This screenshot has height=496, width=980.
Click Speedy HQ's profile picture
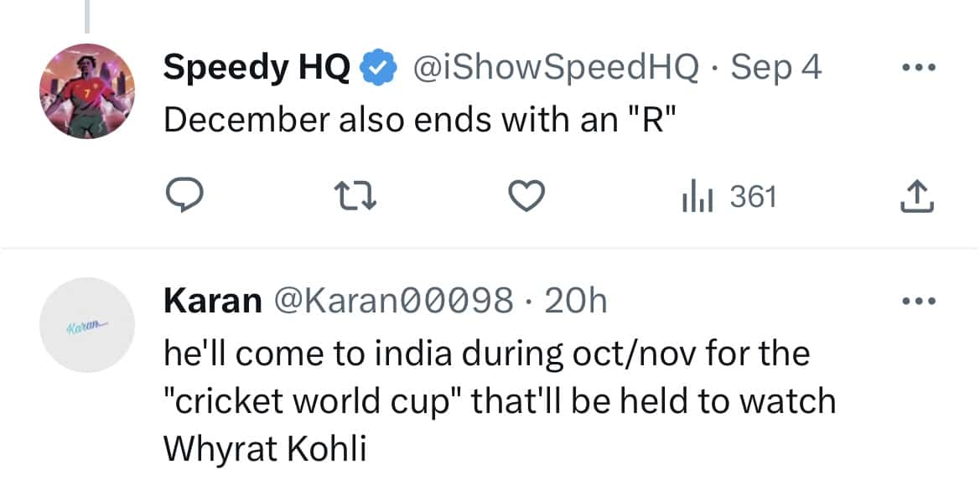(87, 88)
